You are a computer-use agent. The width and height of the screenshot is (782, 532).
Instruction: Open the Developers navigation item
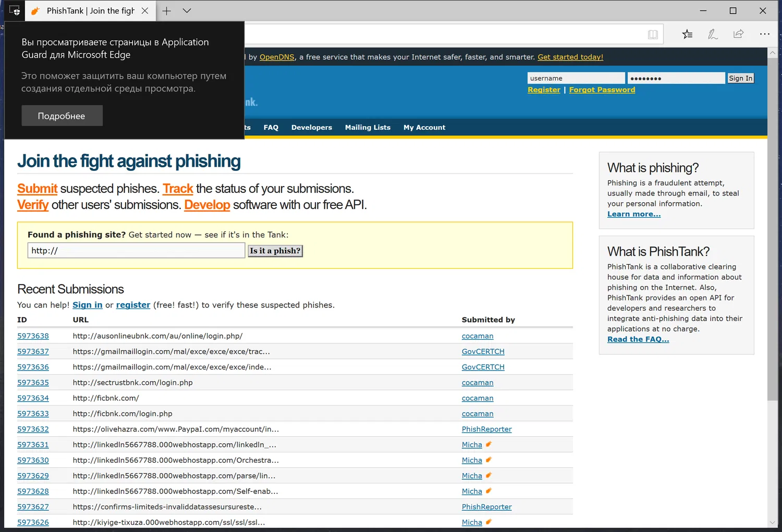(x=312, y=127)
